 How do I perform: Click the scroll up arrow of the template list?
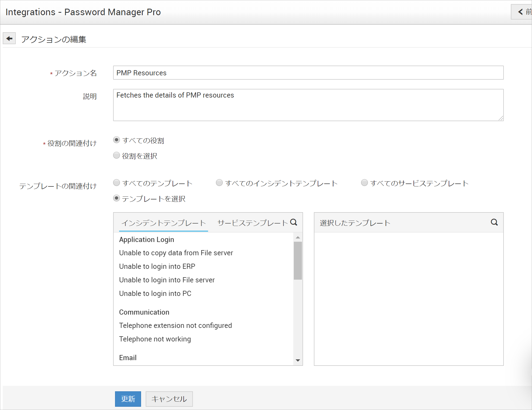coord(298,237)
